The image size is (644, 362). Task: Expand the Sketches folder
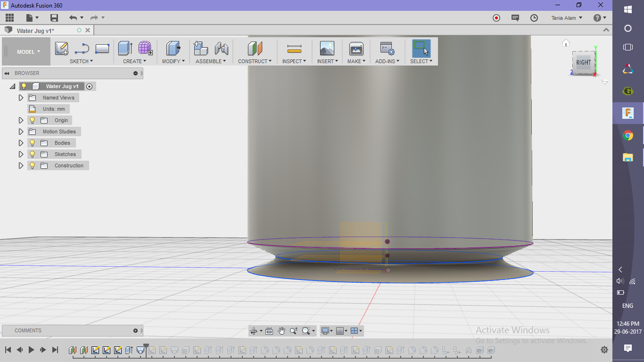click(x=21, y=154)
